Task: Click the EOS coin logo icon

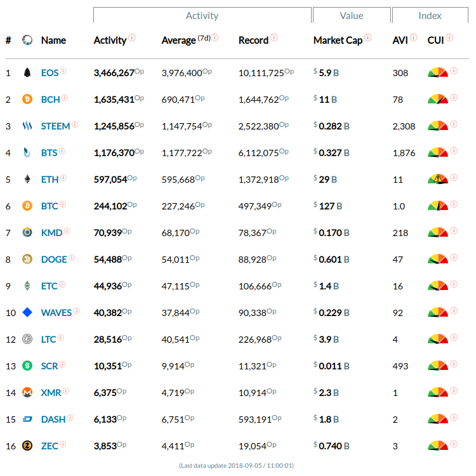Action: point(27,73)
